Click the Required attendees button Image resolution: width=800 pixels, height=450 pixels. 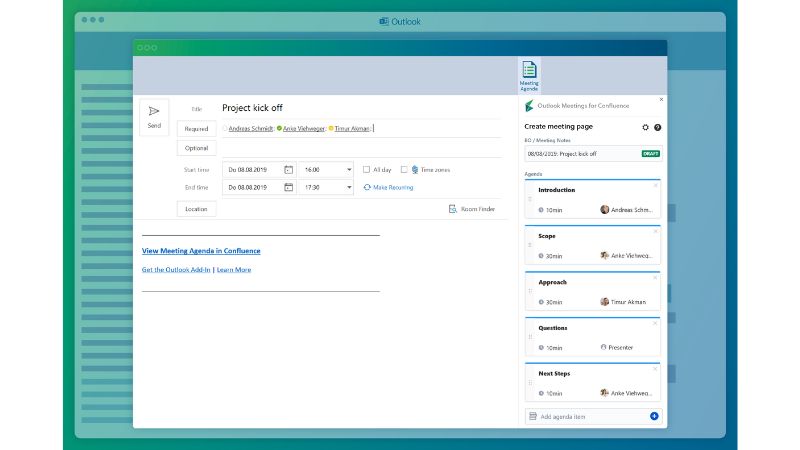tap(196, 129)
